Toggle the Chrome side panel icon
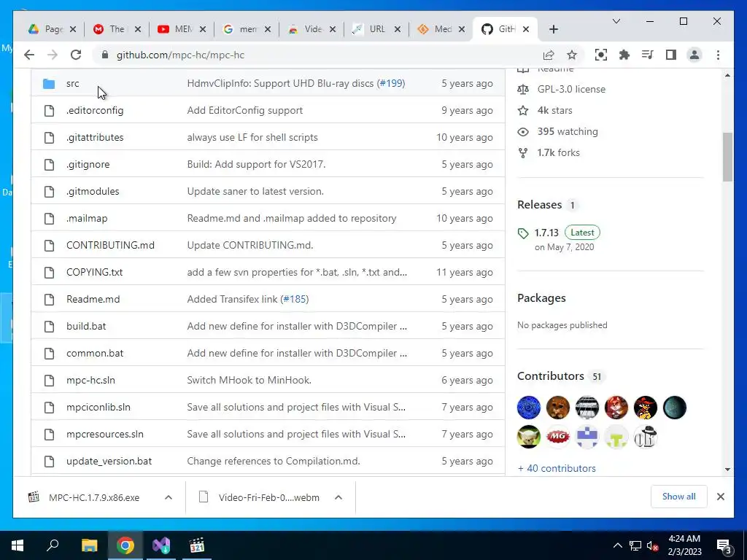The width and height of the screenshot is (747, 560). [671, 55]
